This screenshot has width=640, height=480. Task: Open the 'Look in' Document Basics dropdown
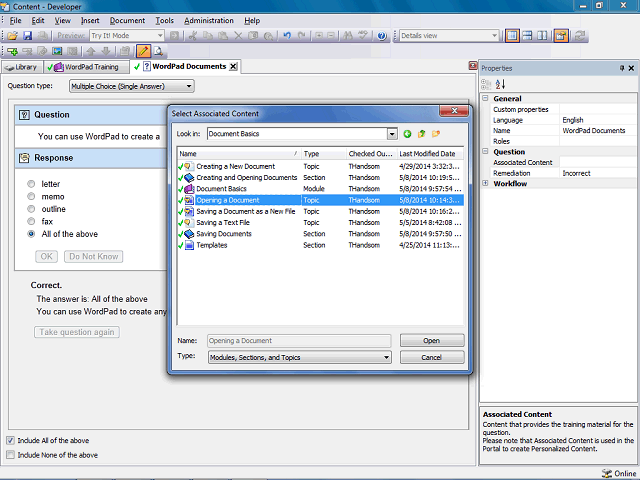click(392, 134)
